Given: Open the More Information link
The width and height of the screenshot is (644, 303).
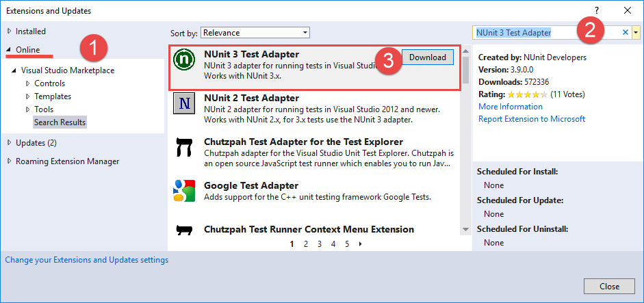Looking at the screenshot, I should tap(510, 107).
